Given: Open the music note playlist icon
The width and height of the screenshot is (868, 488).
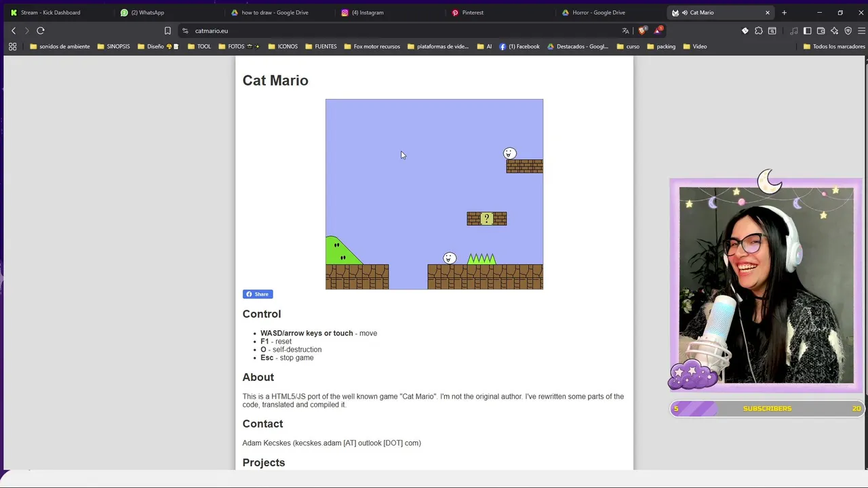Looking at the screenshot, I should point(793,30).
